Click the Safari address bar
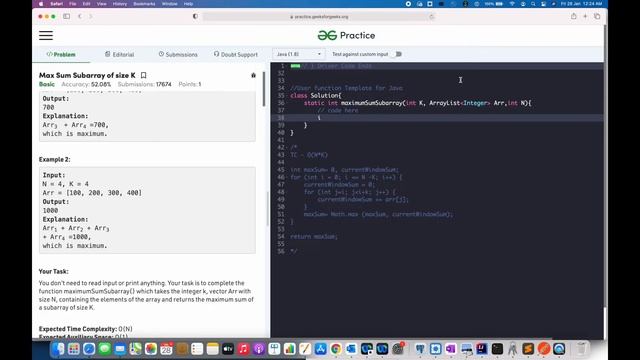The image size is (640, 360). click(x=319, y=17)
